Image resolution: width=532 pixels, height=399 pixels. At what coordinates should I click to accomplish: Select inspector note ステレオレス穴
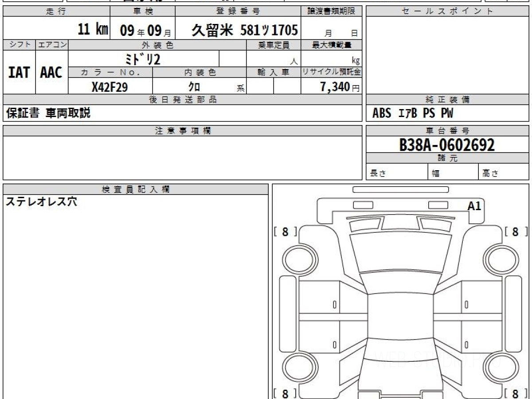[x=41, y=202]
